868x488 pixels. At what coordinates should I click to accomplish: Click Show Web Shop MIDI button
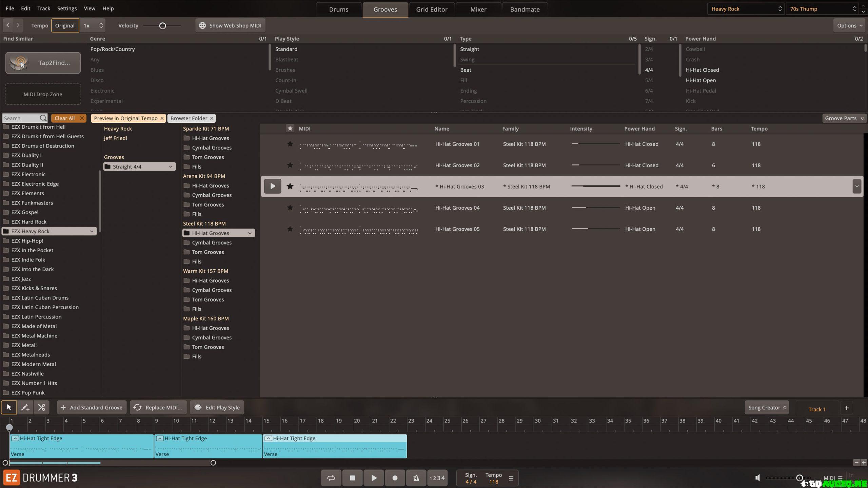point(230,25)
